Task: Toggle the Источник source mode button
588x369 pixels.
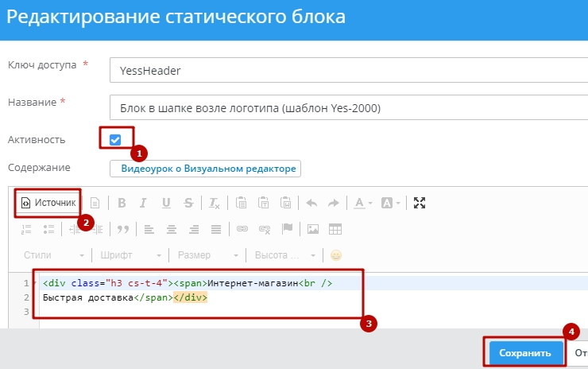Action: point(49,203)
